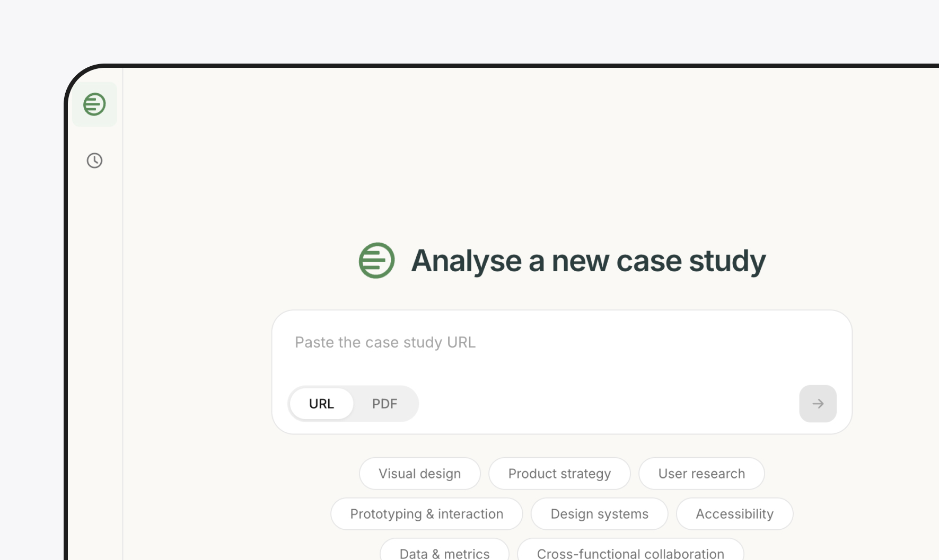The height and width of the screenshot is (560, 939).
Task: Select URL input mode on the toggle
Action: tap(321, 403)
